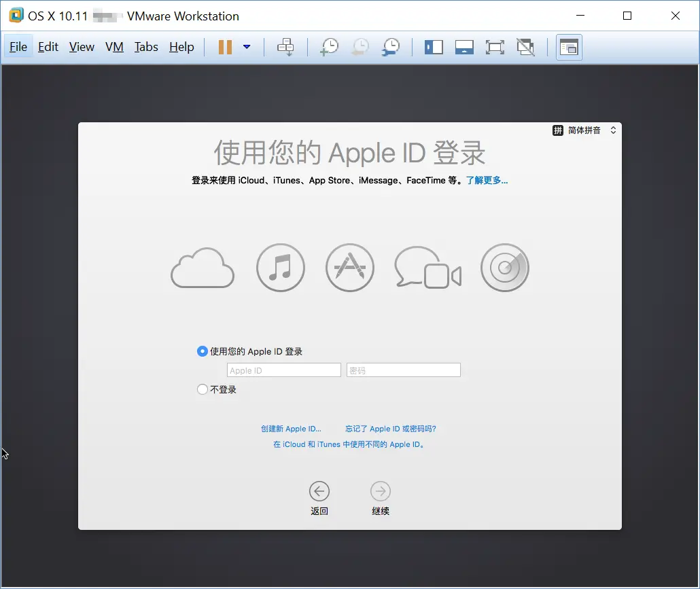Screen dimensions: 700x589
Task: Click the 了解更多 link
Action: click(x=487, y=180)
